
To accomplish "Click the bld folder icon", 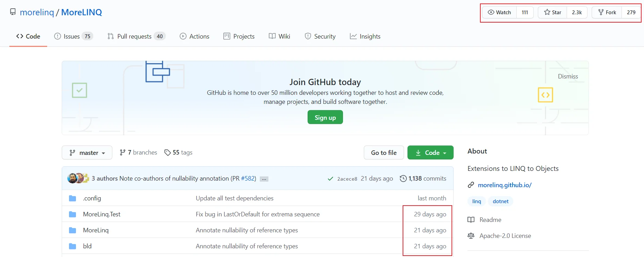I will coord(72,246).
